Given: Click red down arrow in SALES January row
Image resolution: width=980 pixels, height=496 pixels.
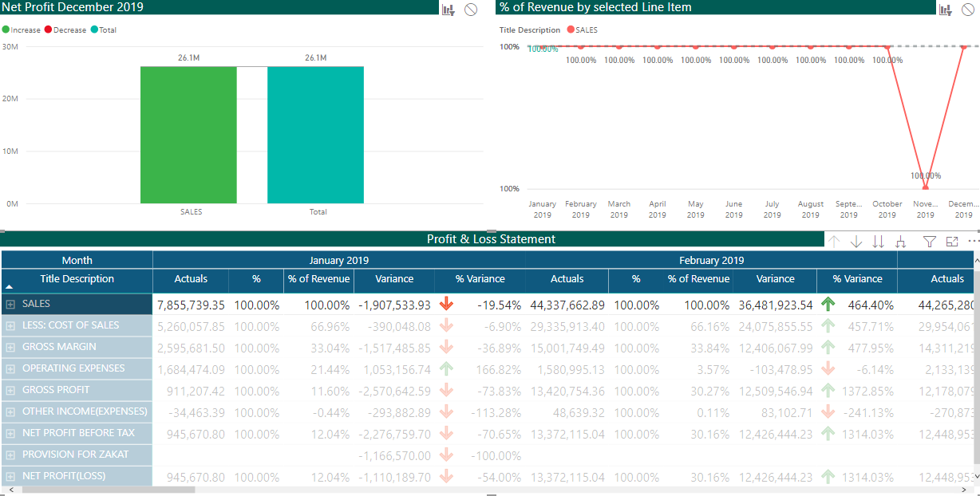Looking at the screenshot, I should pos(446,304).
